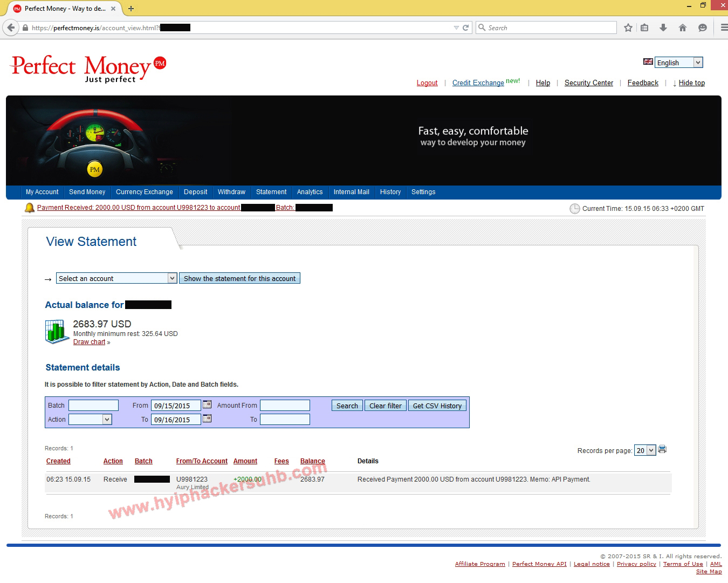The image size is (728, 583).
Task: Reload the page with the refresh icon
Action: (x=465, y=28)
